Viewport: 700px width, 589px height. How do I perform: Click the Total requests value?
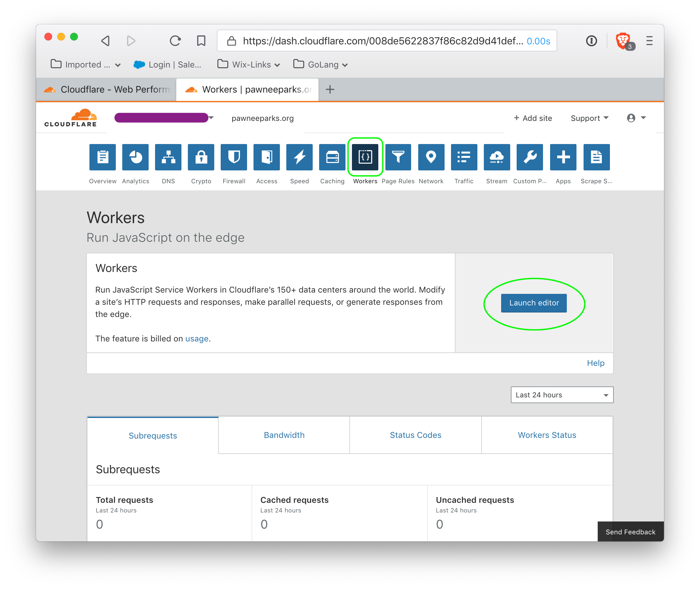[100, 524]
